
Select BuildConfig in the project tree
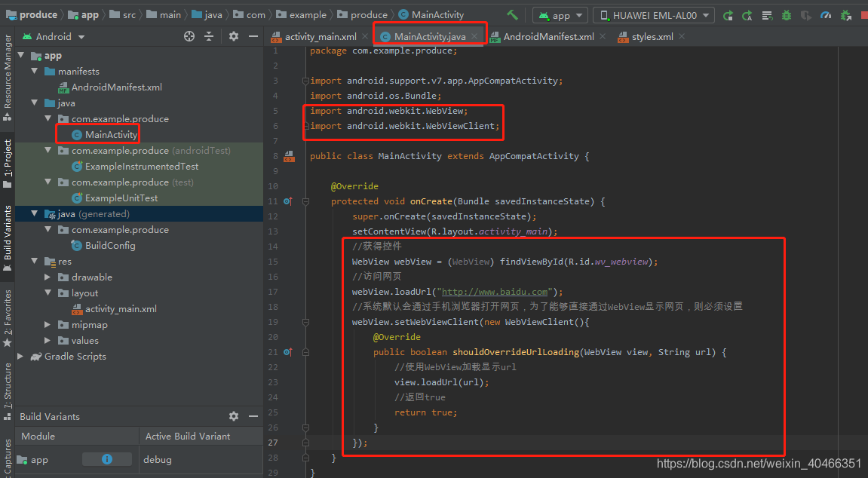coord(103,246)
